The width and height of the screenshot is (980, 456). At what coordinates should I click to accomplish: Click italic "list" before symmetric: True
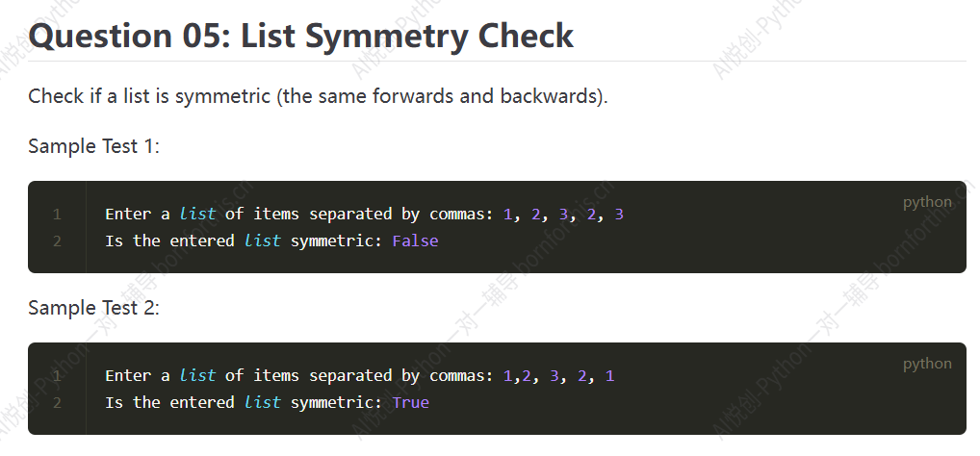click(263, 403)
